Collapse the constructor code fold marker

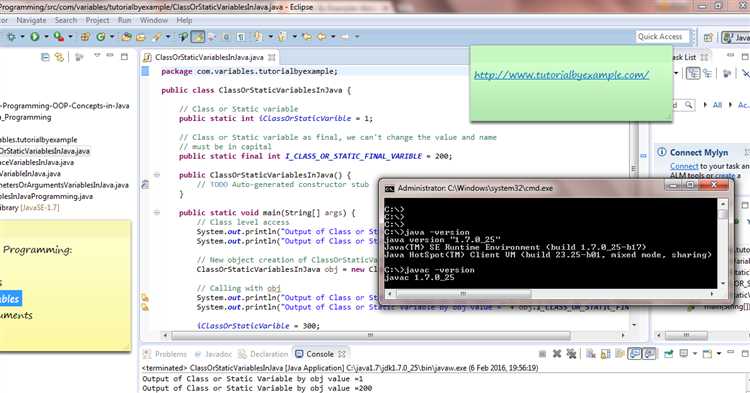(156, 175)
